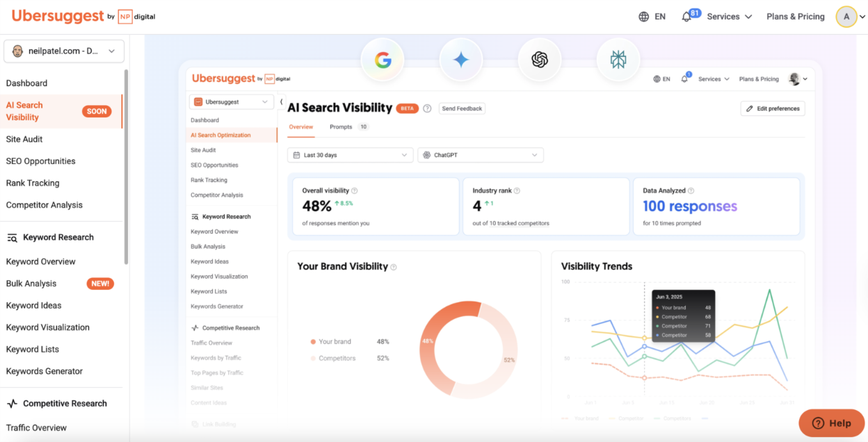The height and width of the screenshot is (442, 868).
Task: Click the 100 responses value
Action: click(690, 206)
